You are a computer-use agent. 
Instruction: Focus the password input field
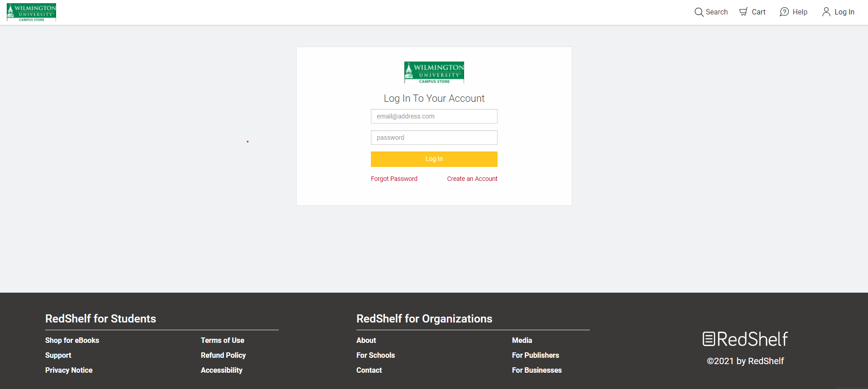pyautogui.click(x=434, y=138)
